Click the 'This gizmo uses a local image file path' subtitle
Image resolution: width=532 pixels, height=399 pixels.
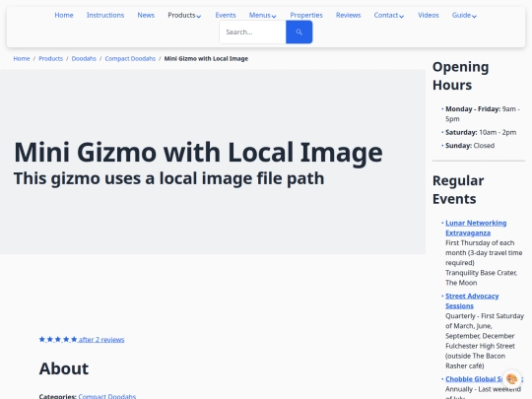click(x=169, y=178)
